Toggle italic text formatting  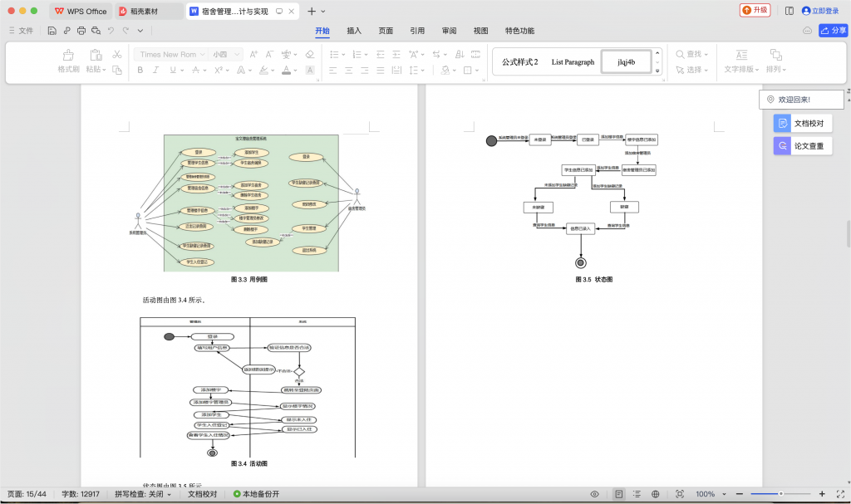(156, 71)
